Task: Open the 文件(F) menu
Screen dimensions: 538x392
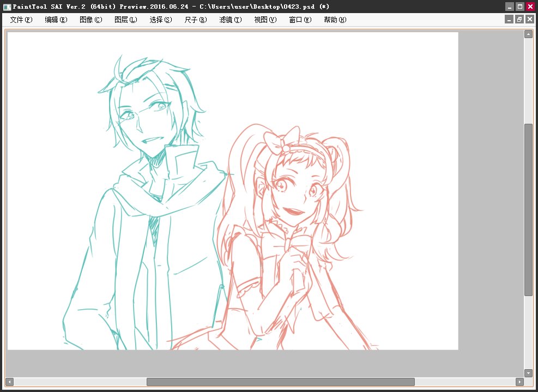Action: click(x=21, y=20)
